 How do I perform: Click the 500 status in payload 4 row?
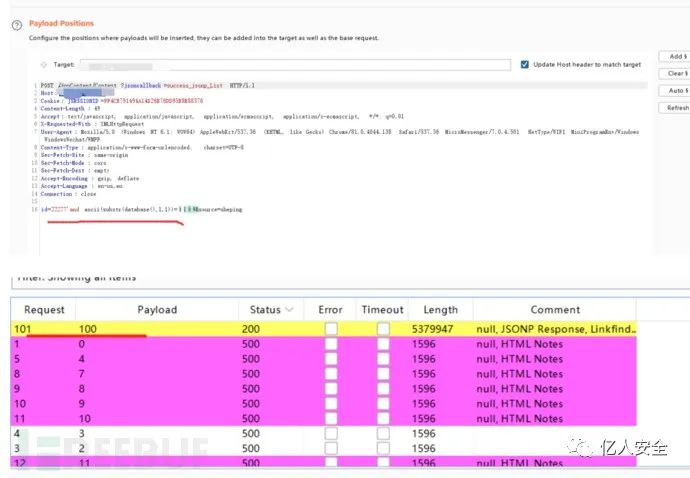tap(250, 359)
